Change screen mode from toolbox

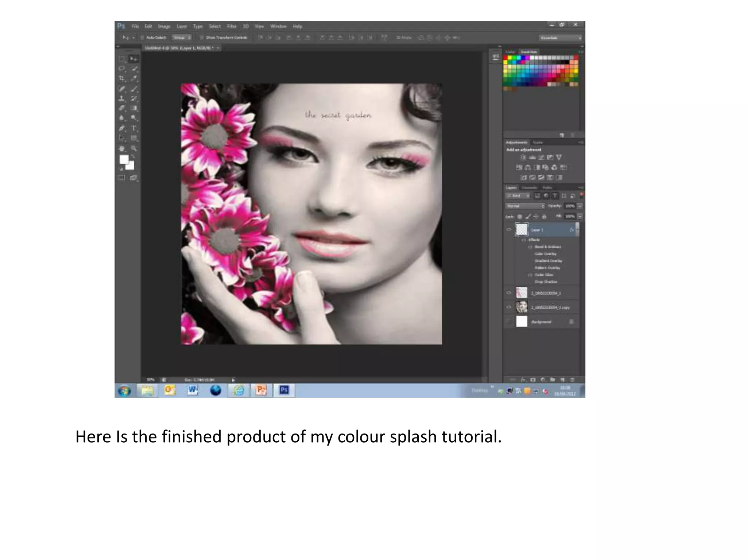coord(133,178)
